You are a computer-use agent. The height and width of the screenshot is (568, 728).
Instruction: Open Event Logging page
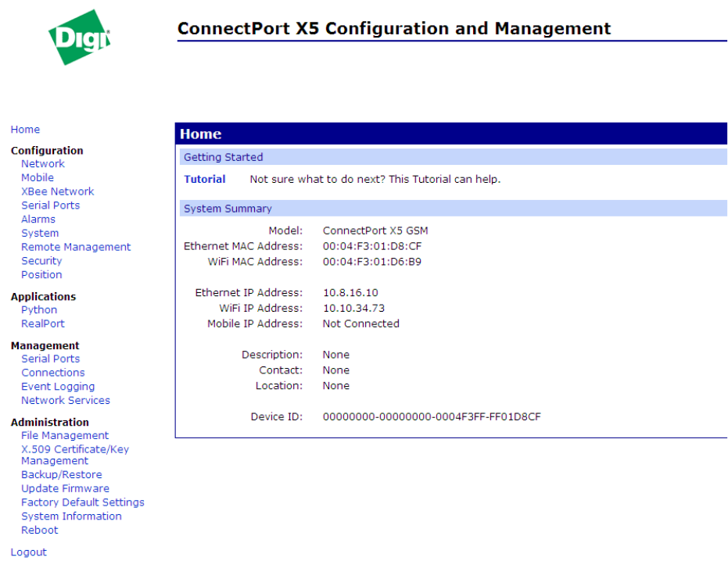(x=58, y=387)
